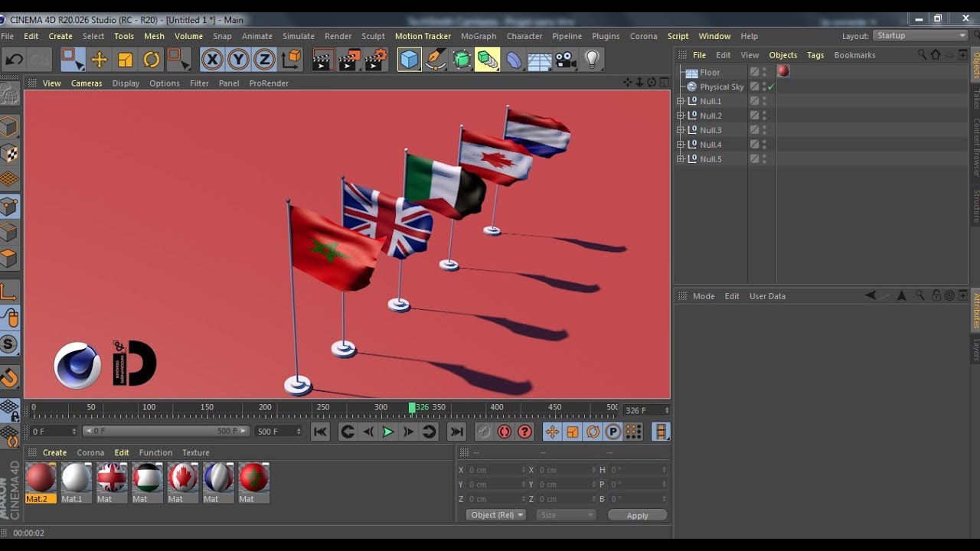The width and height of the screenshot is (980, 551).
Task: Expand the Null.5 object
Action: point(680,159)
